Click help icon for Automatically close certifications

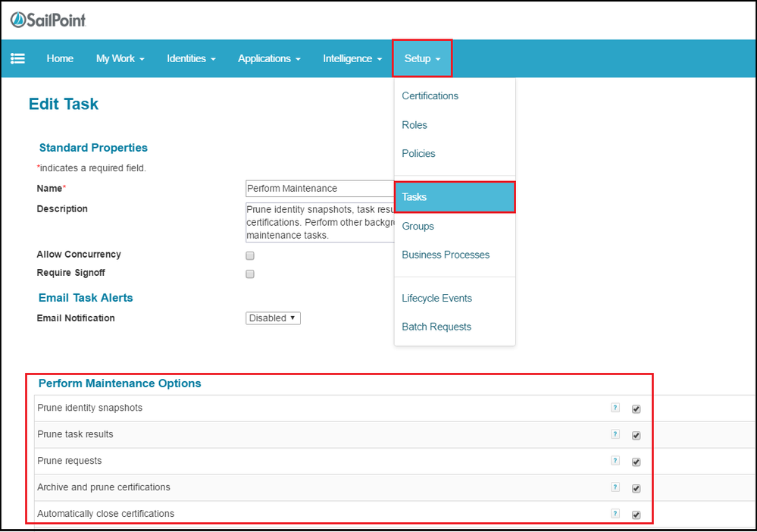point(615,514)
